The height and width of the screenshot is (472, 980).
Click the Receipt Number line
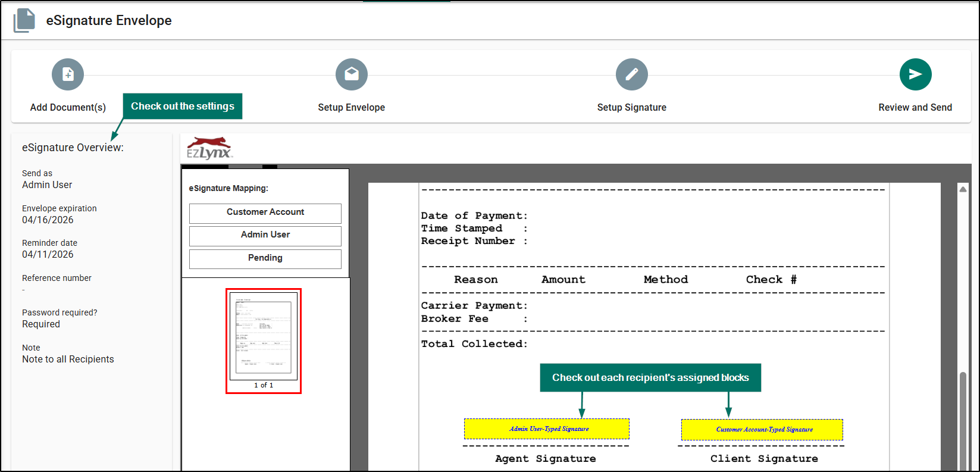pos(474,240)
